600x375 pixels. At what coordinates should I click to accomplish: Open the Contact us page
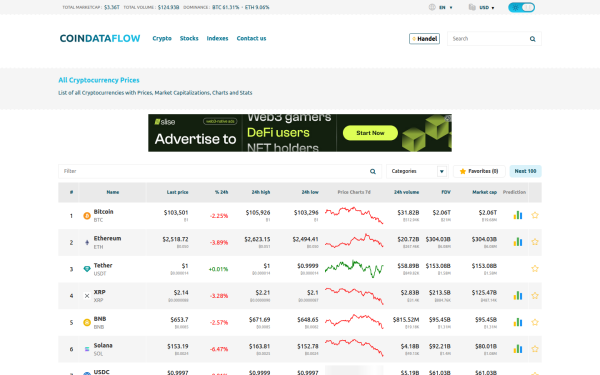point(251,38)
